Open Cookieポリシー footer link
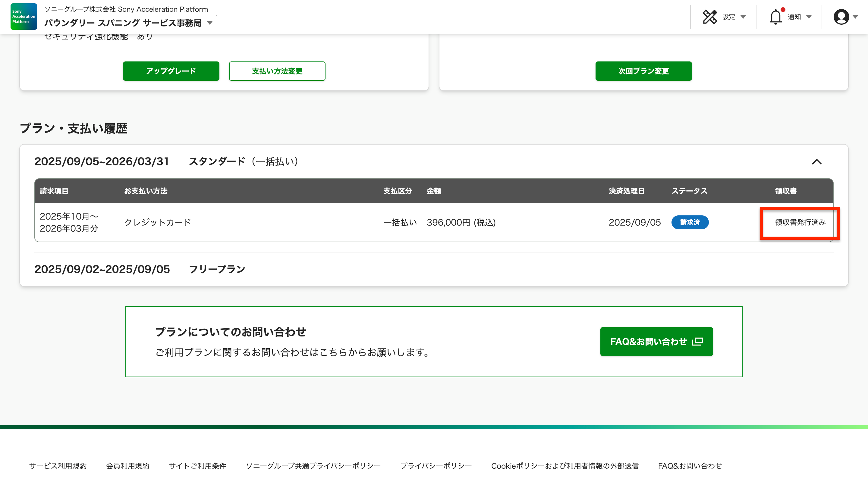The height and width of the screenshot is (488, 868). click(x=565, y=466)
